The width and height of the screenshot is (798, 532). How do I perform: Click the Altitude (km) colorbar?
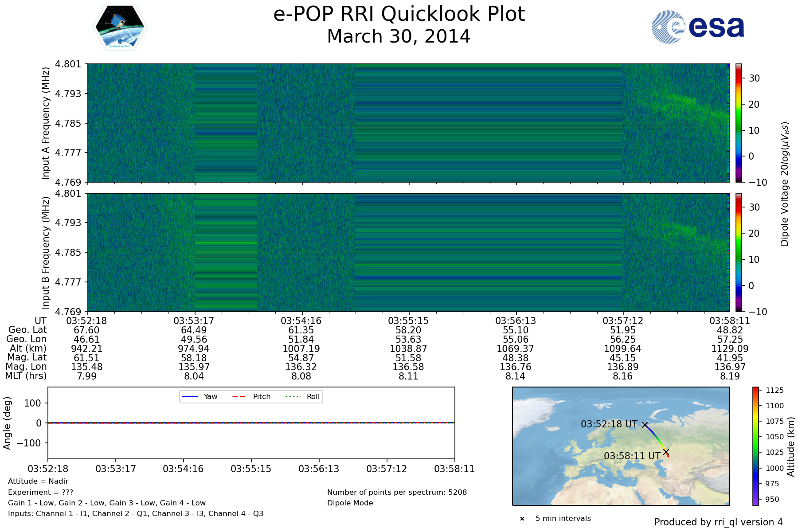click(x=755, y=446)
